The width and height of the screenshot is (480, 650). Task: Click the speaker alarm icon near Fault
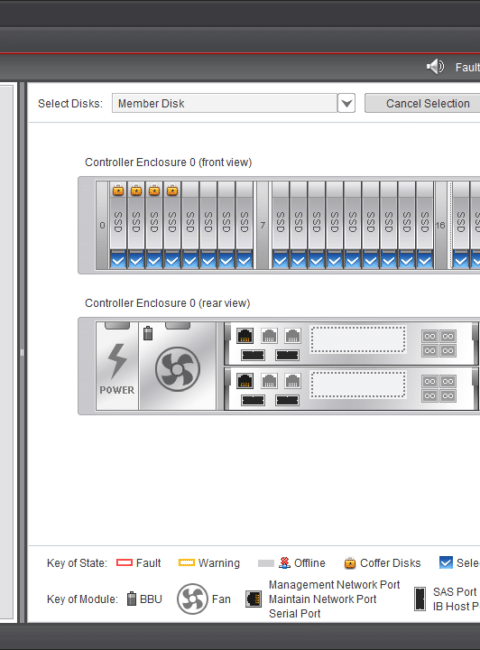(x=435, y=66)
